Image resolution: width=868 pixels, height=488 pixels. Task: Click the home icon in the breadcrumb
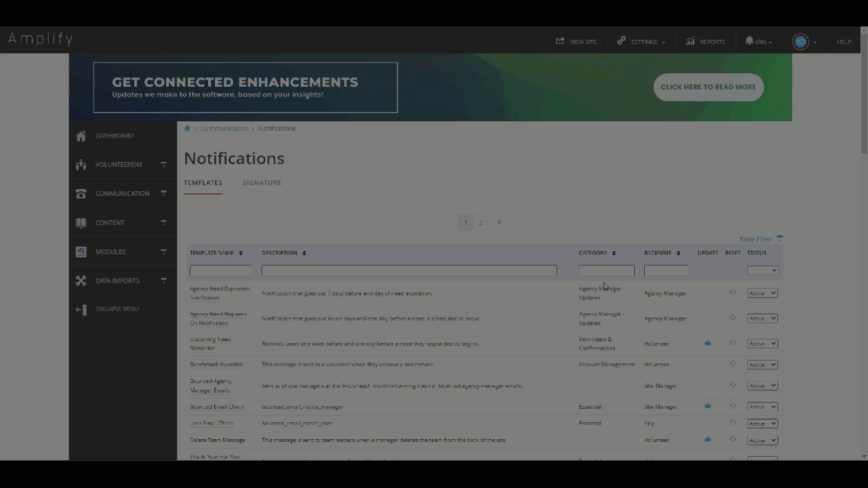coord(188,129)
